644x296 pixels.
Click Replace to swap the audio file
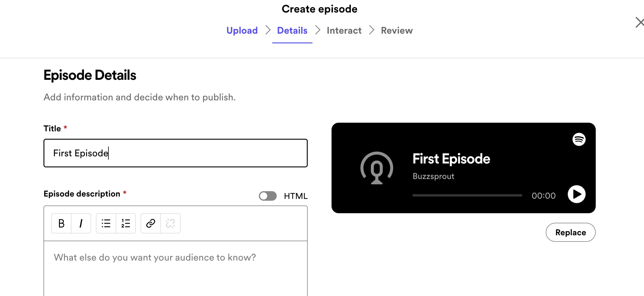tap(570, 232)
